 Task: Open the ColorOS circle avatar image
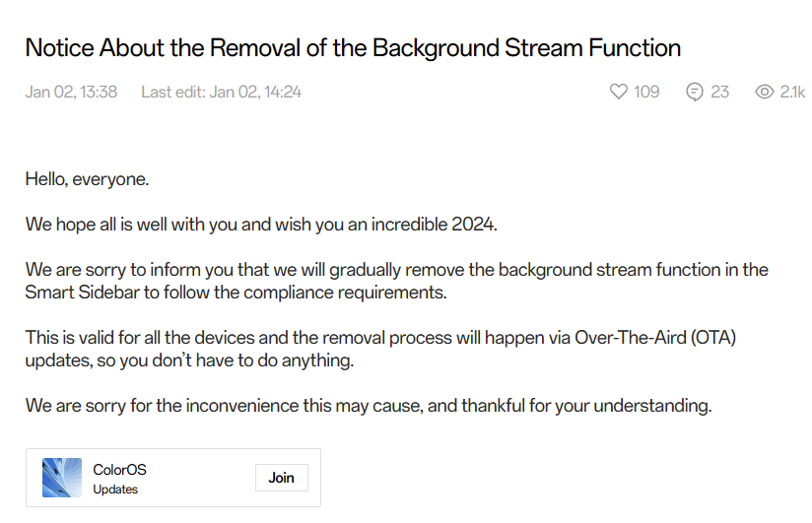point(62,478)
